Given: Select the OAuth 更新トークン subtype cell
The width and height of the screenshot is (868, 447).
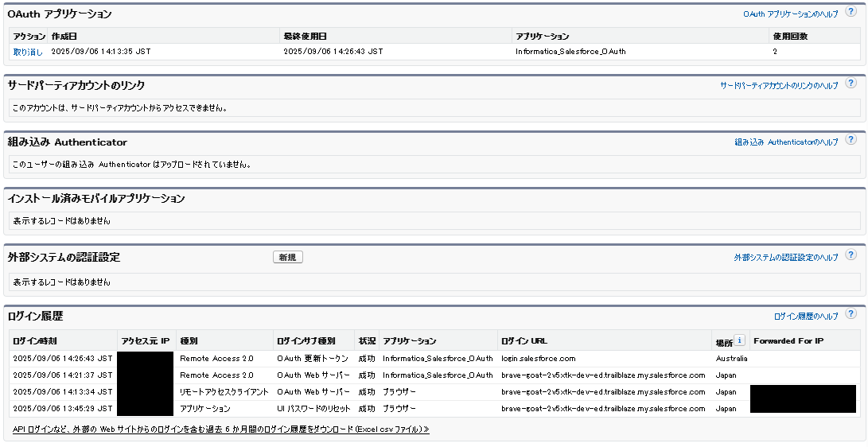Looking at the screenshot, I should tap(313, 359).
